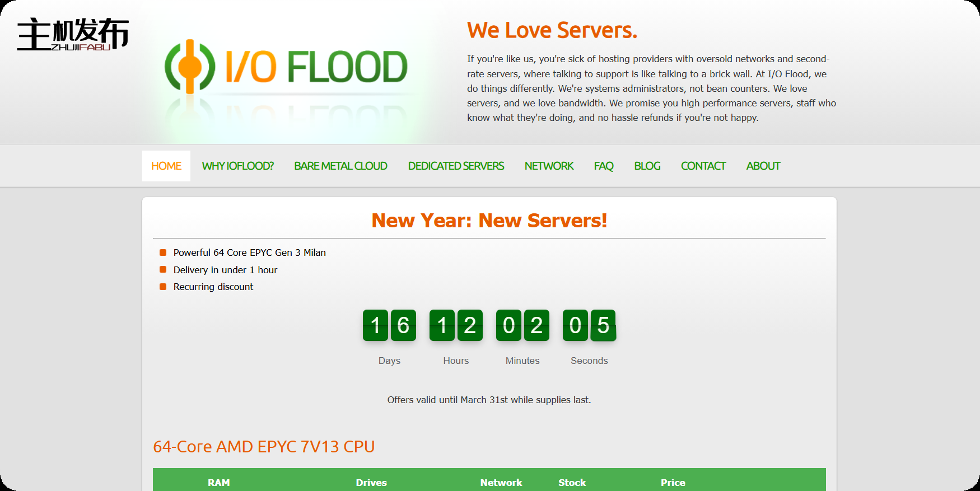Go to the ABOUT page
This screenshot has width=980, height=491.
[763, 166]
